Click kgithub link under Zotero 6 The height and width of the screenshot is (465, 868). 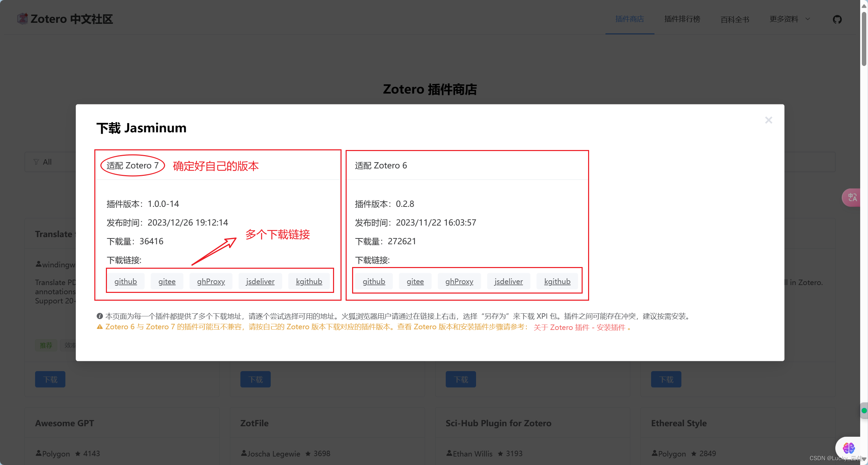[x=557, y=281]
